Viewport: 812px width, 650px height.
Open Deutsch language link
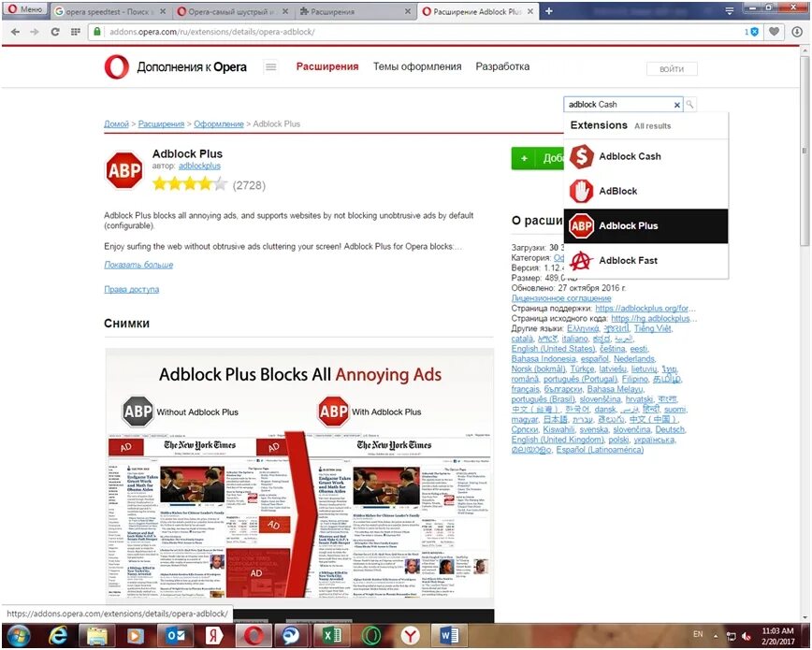pyautogui.click(x=670, y=429)
